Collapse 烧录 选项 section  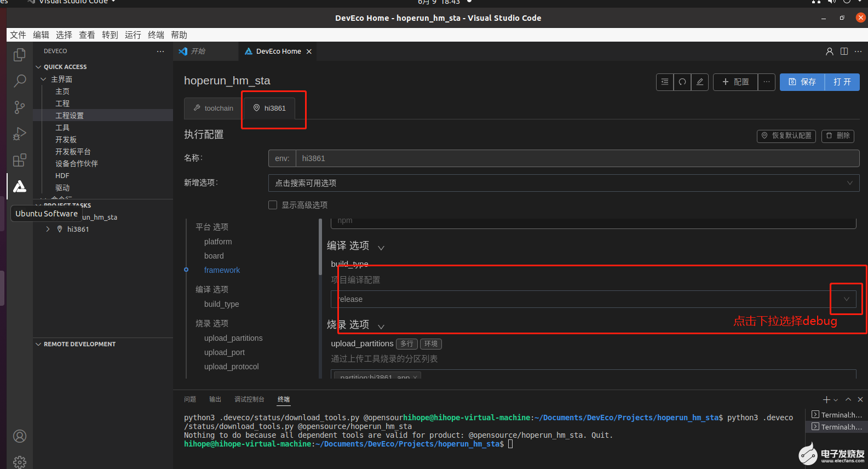pos(381,327)
